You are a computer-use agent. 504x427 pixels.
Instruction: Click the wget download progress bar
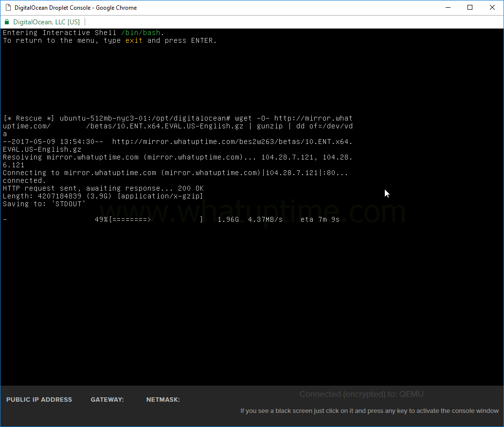tap(156, 219)
